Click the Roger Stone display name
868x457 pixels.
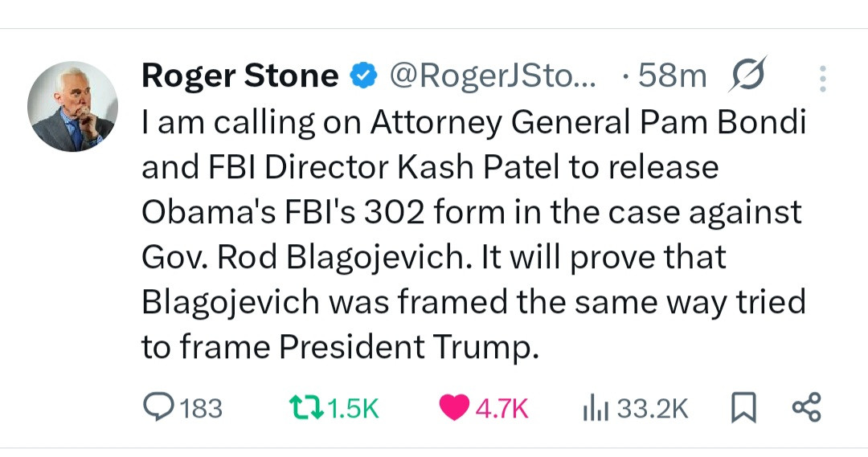coord(240,76)
